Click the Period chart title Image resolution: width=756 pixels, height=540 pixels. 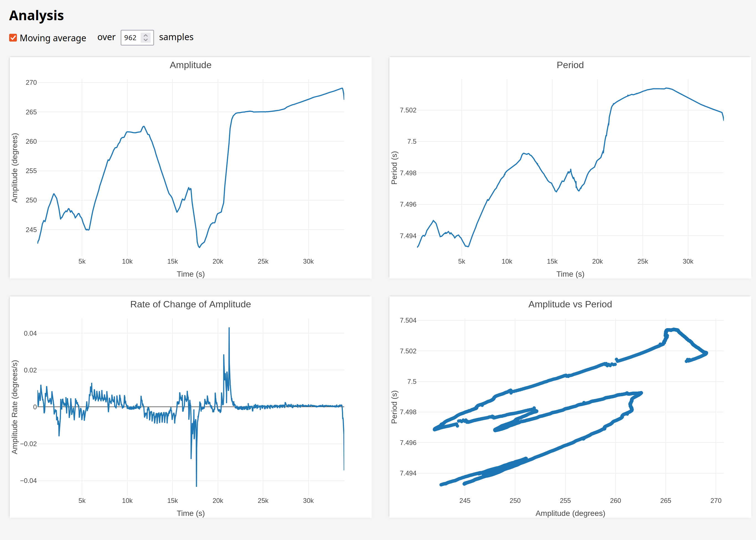click(x=570, y=65)
